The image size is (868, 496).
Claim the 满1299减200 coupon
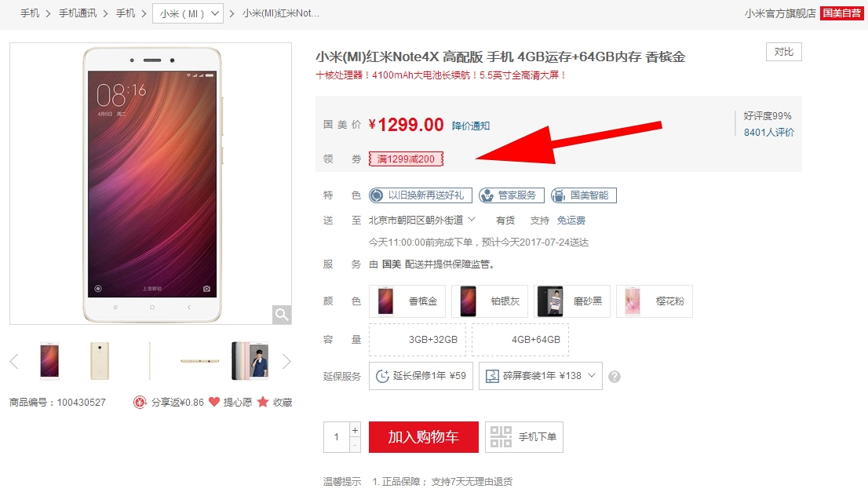(x=406, y=159)
